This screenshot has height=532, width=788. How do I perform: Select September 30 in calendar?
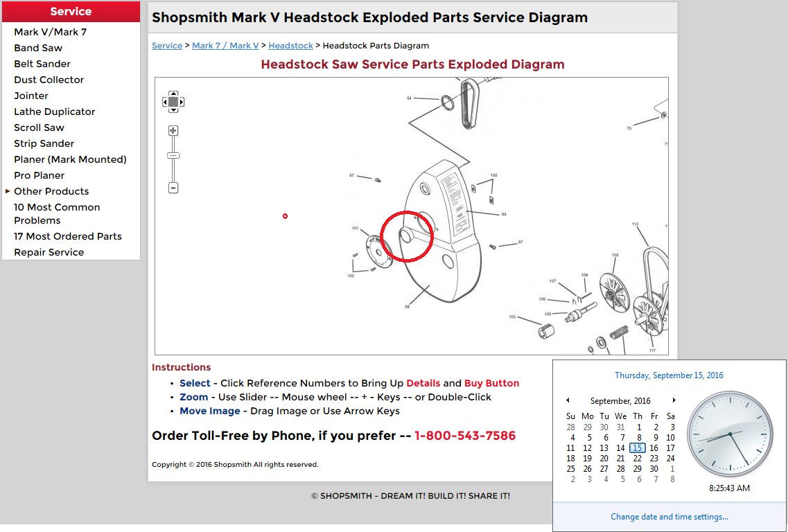tap(654, 469)
